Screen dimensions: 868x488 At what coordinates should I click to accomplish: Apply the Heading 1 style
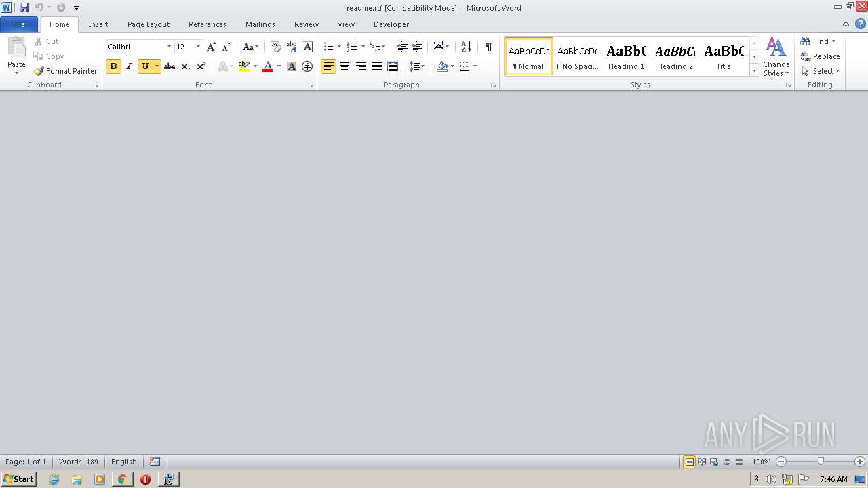(x=627, y=56)
